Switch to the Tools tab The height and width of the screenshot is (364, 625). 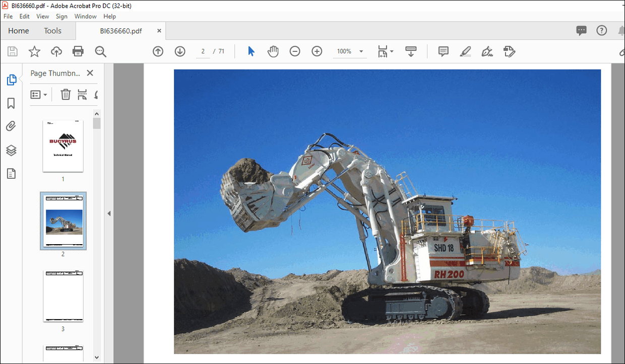[x=52, y=31]
